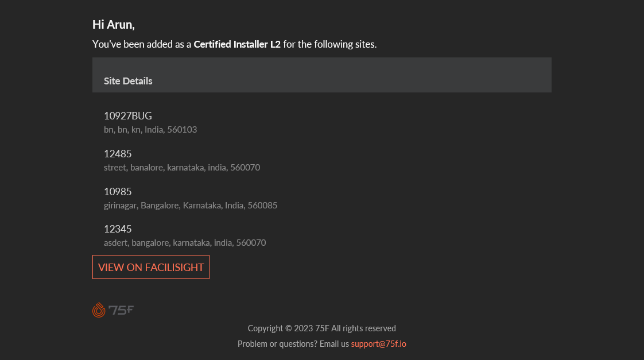Click the girinagar, Bangalore address line

pyautogui.click(x=191, y=205)
